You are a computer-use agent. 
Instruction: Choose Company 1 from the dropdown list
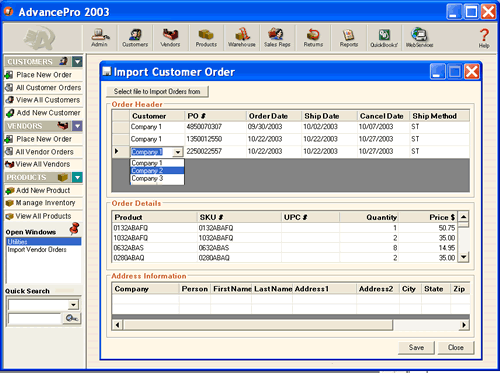[157, 163]
